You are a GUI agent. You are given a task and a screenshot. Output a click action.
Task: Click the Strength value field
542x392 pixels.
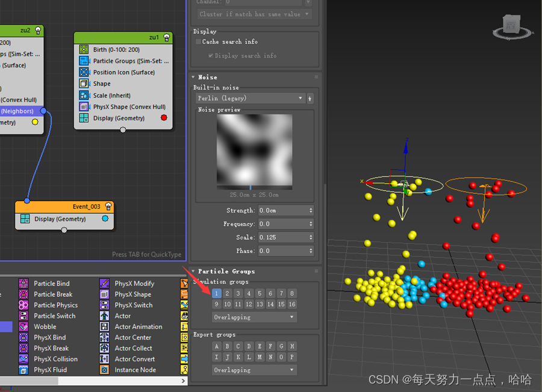coord(283,210)
